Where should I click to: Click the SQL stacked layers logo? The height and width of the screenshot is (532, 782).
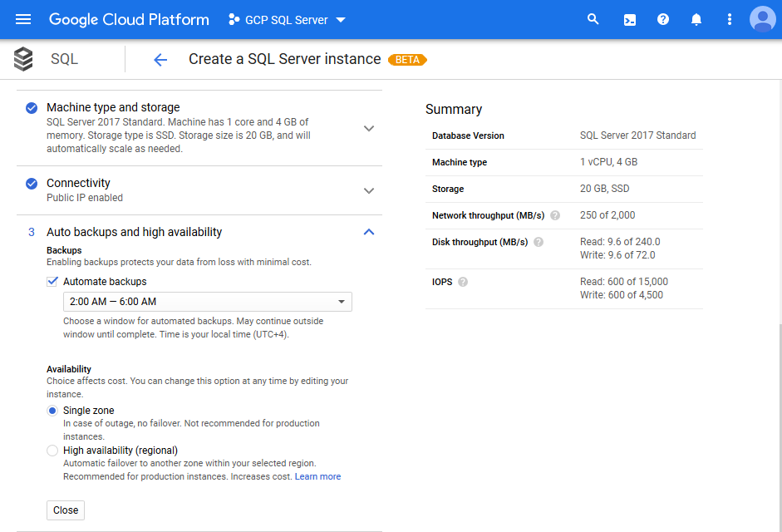click(23, 59)
